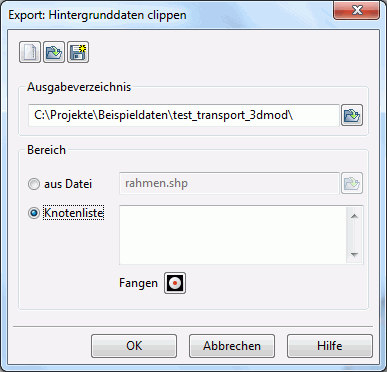Click the up arrow of the Knotenliste scrollbar
Screen dimensions: 387x372
coord(354,216)
